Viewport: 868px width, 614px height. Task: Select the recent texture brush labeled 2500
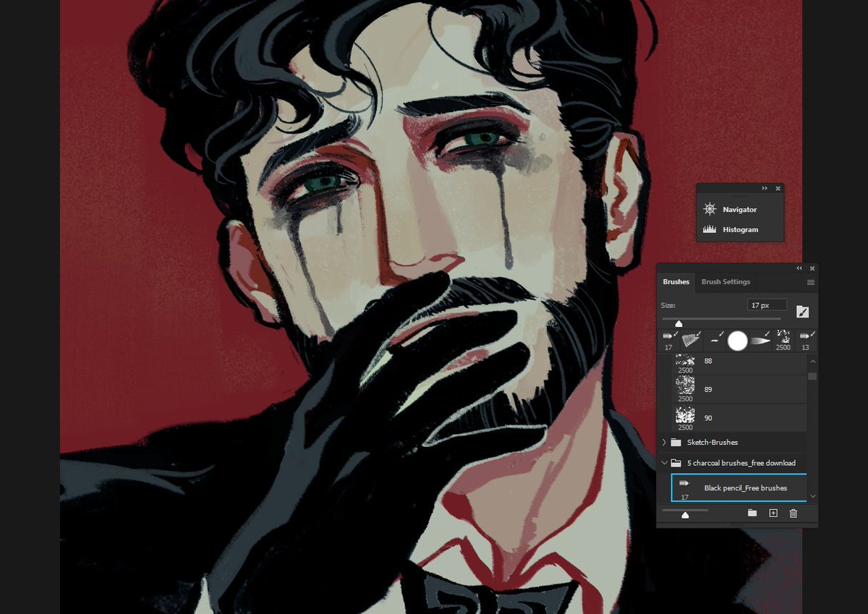[783, 340]
